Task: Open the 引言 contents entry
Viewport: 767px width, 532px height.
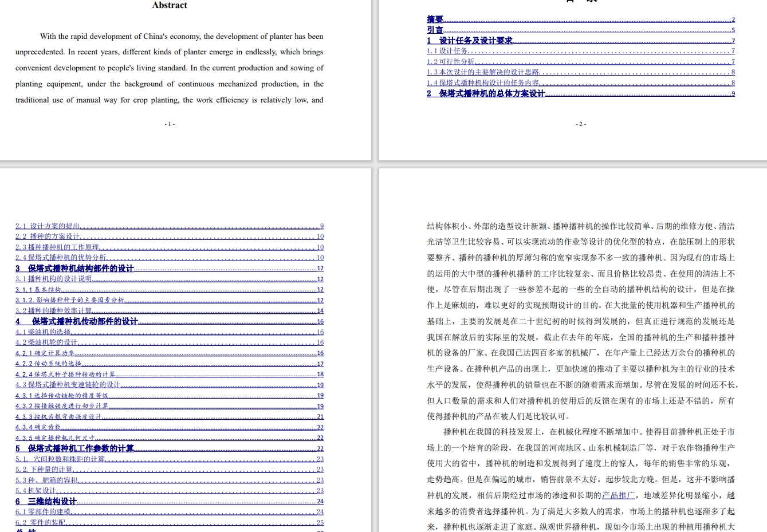Action: point(580,30)
